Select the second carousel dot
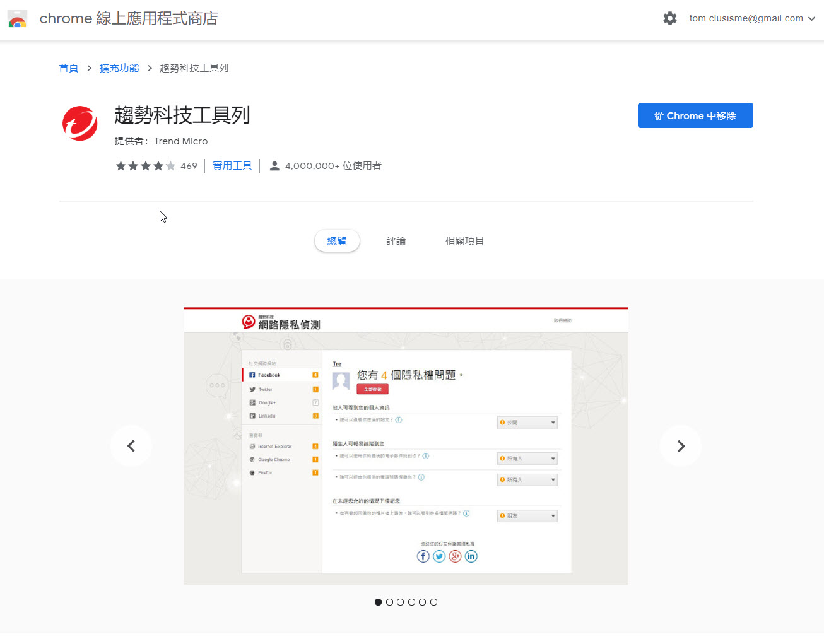The height and width of the screenshot is (644, 824). coord(389,602)
